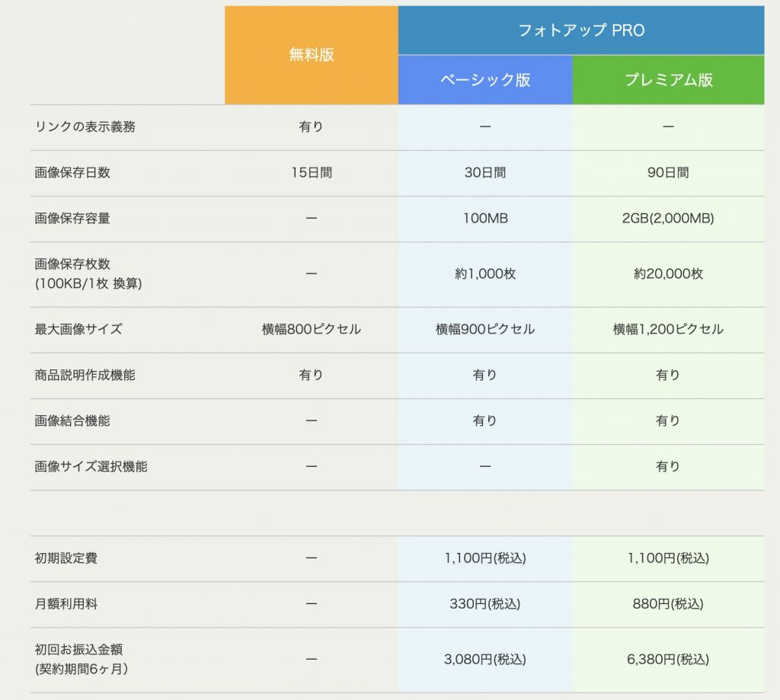Click 880円(税込) monthly fee cell

pyautogui.click(x=668, y=604)
